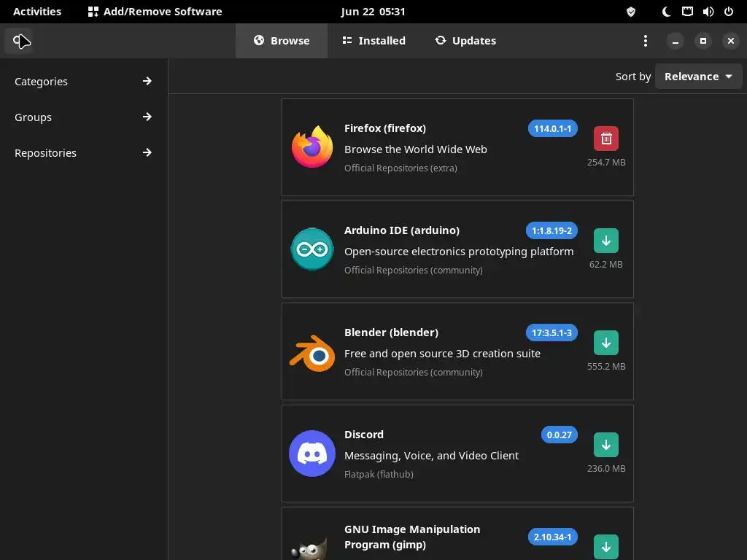Maximize the Add/Remove Software window
This screenshot has height=560, width=747.
tap(703, 41)
